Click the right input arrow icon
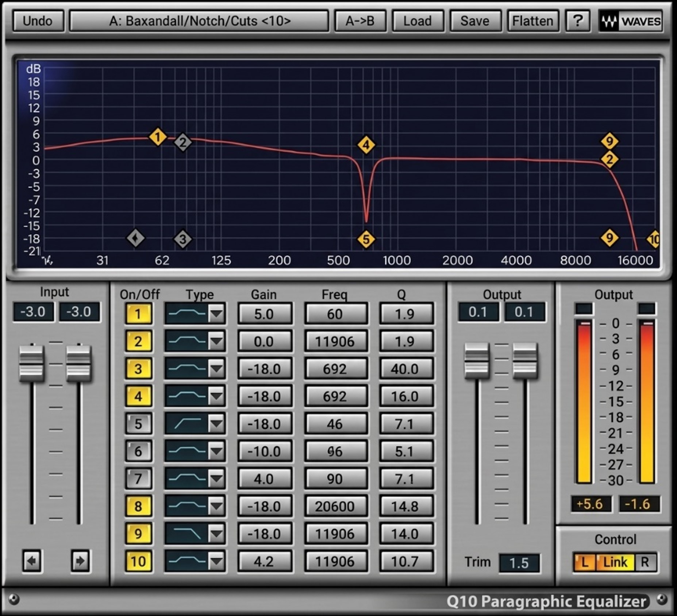This screenshot has width=677, height=616. [80, 561]
